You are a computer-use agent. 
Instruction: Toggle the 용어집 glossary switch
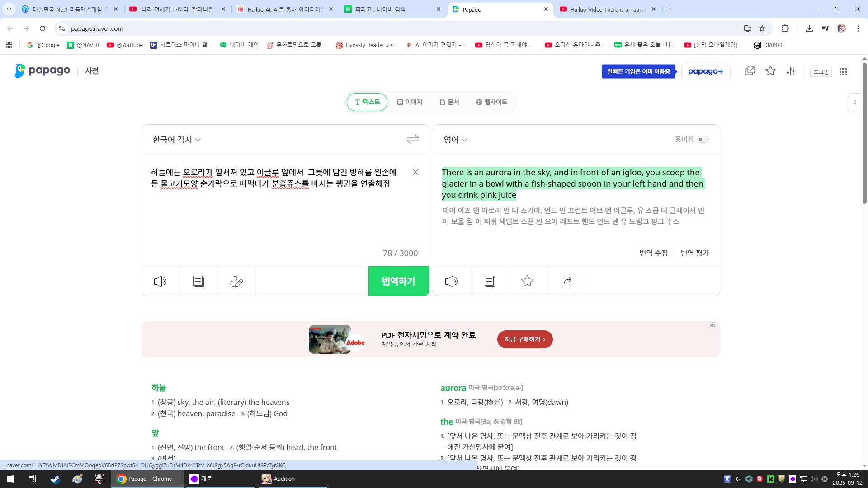[703, 140]
